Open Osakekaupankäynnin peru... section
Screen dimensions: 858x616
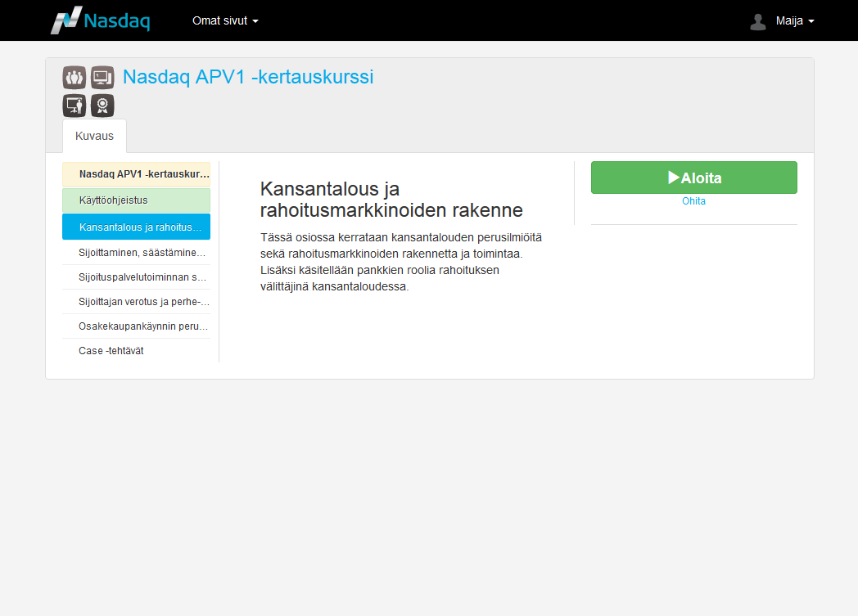pos(136,326)
